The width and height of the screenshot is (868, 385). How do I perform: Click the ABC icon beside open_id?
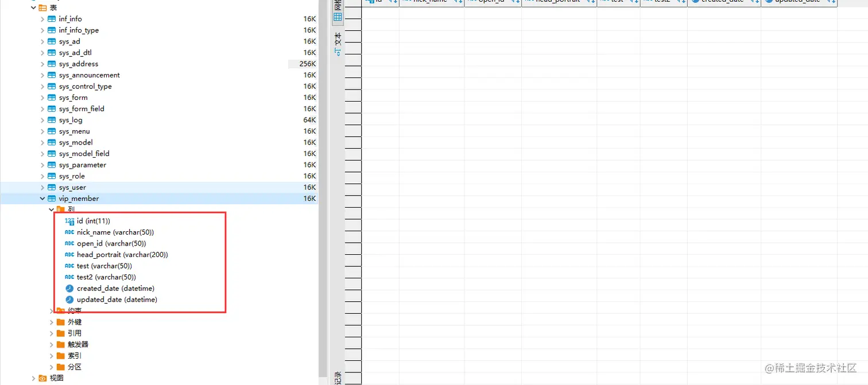pyautogui.click(x=69, y=243)
